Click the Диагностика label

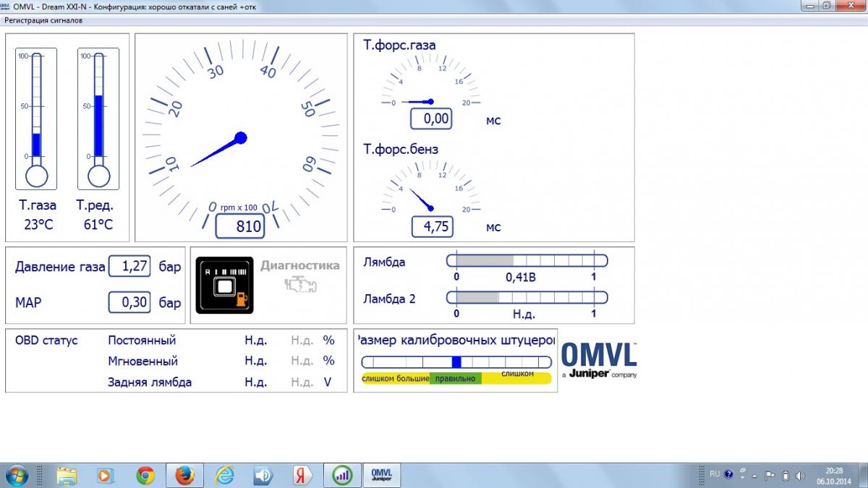pyautogui.click(x=299, y=265)
